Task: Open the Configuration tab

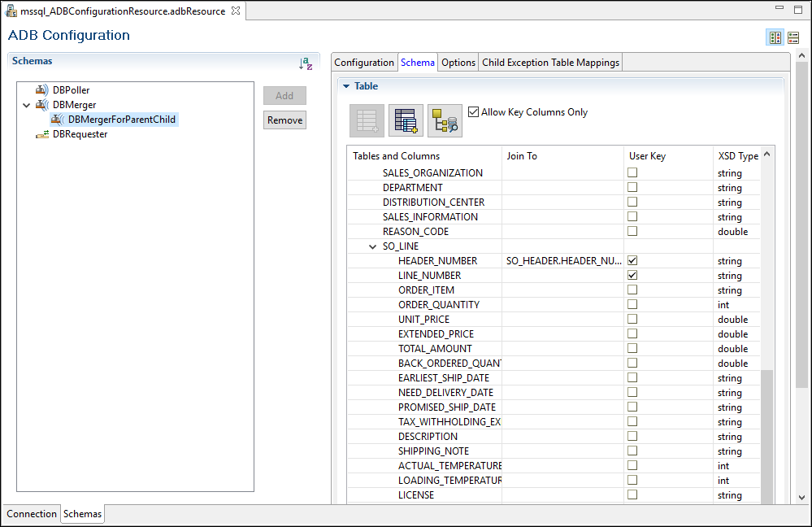Action: tap(364, 63)
